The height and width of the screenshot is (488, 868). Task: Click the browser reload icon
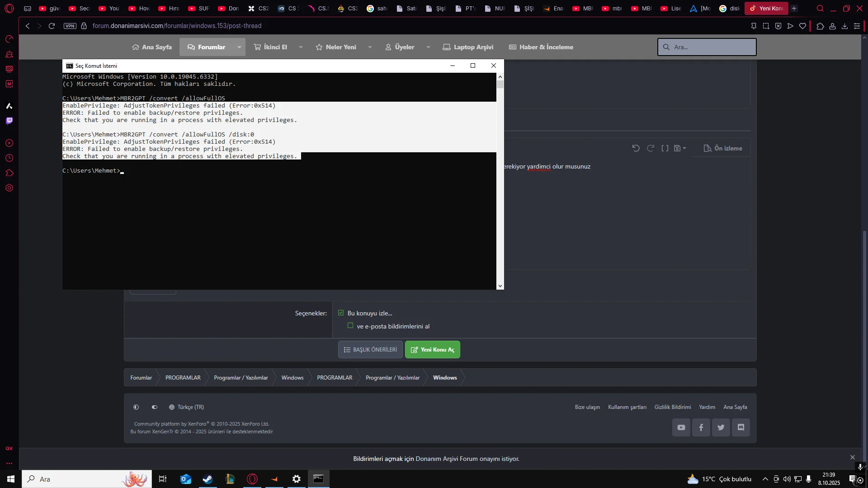pos(52,26)
